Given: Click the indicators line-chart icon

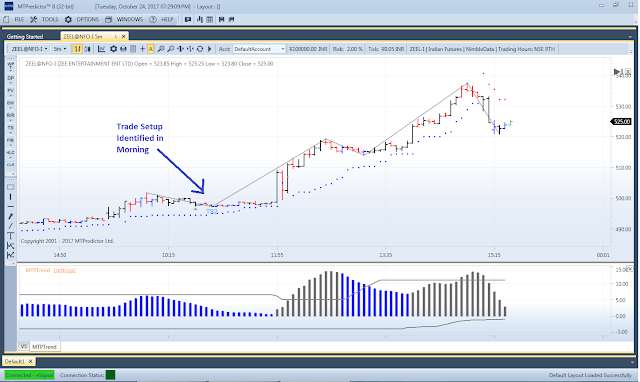Looking at the screenshot, I should [x=102, y=49].
